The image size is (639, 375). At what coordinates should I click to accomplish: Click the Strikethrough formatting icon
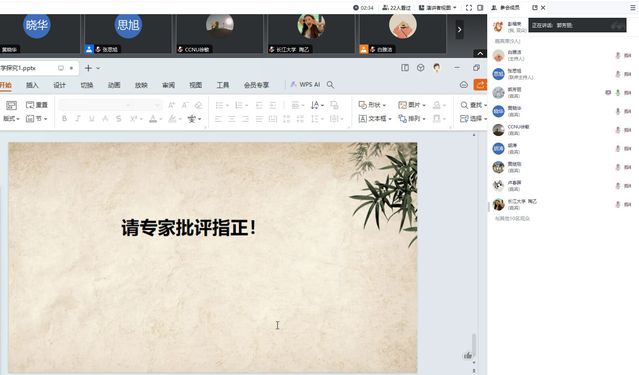click(119, 119)
